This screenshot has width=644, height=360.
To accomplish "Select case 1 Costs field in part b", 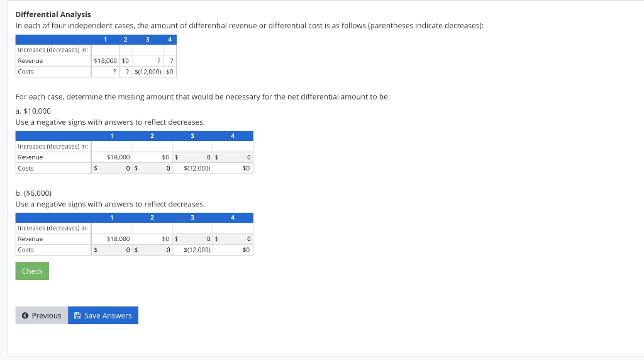I will (114, 250).
